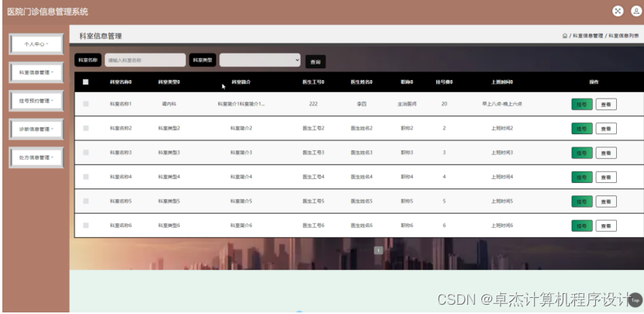This screenshot has width=644, height=314.
Task: Click the 医生工号5 cell
Action: point(313,201)
